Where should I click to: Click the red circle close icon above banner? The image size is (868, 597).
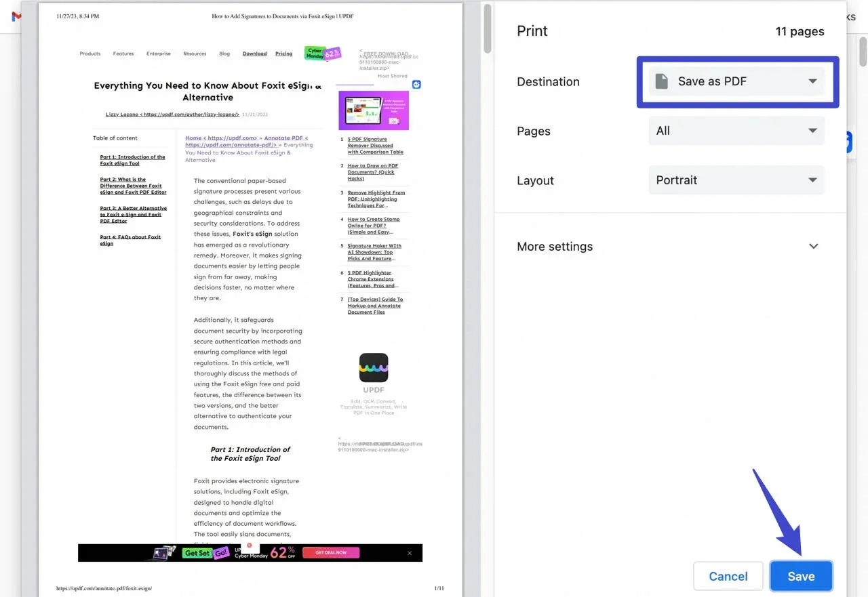point(250,545)
